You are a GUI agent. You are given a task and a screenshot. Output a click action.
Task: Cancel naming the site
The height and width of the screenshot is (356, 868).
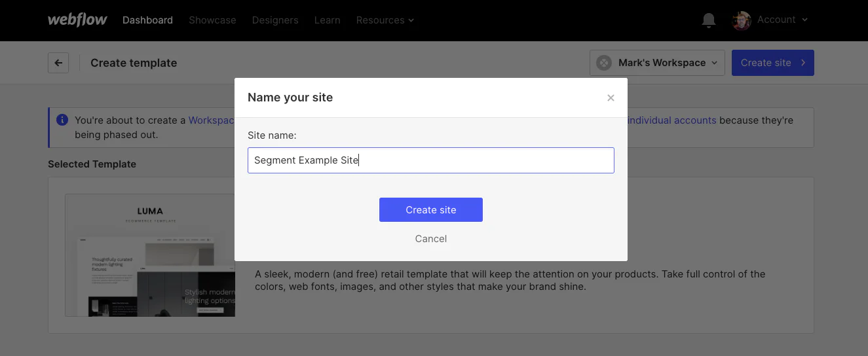point(430,239)
